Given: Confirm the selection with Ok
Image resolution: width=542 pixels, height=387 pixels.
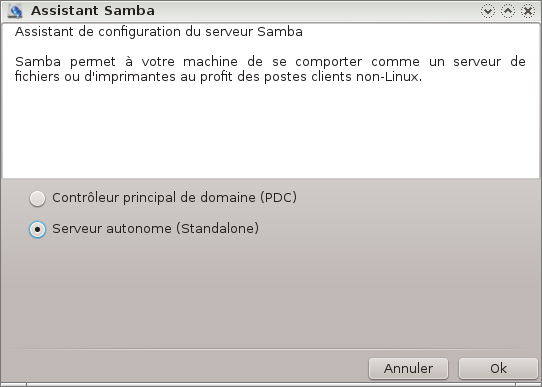Looking at the screenshot, I should coord(498,368).
